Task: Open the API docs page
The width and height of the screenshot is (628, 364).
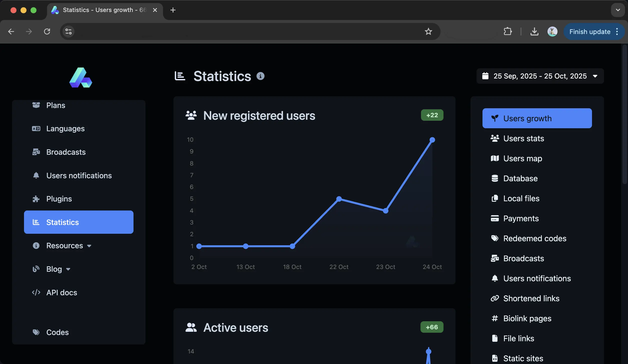Action: coord(61,292)
